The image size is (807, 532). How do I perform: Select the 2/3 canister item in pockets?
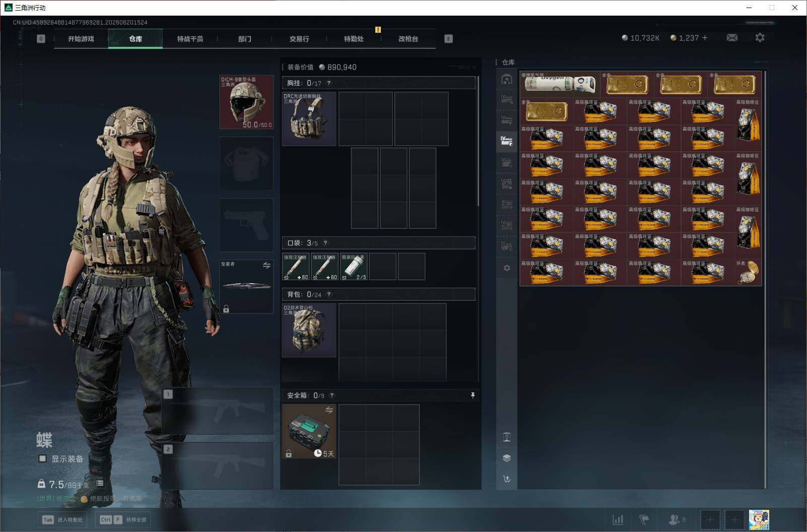tap(354, 267)
